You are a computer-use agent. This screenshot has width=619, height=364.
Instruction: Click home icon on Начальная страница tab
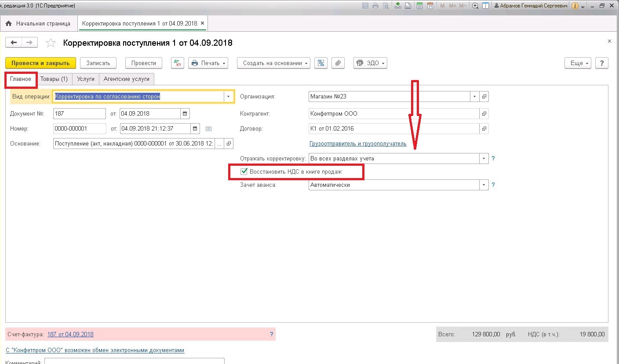pyautogui.click(x=8, y=23)
